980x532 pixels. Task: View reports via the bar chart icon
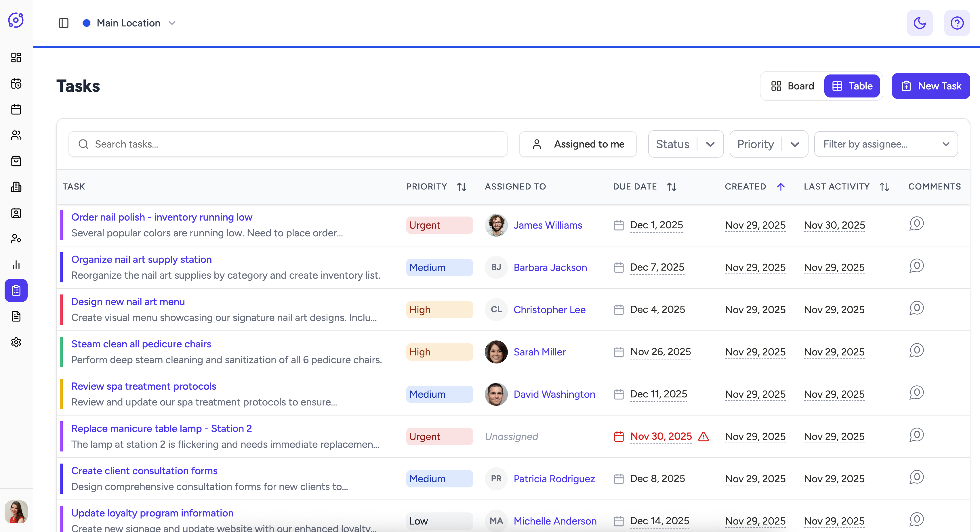(16, 265)
